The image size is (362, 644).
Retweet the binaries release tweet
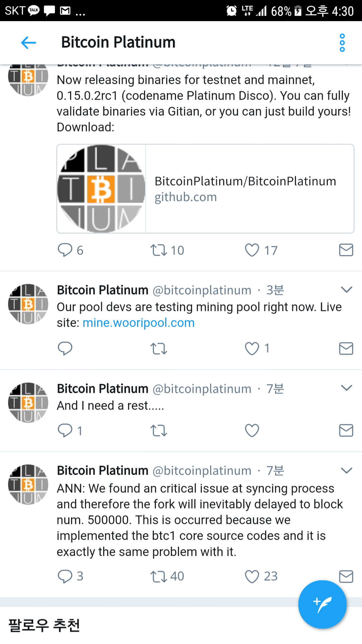click(x=159, y=250)
